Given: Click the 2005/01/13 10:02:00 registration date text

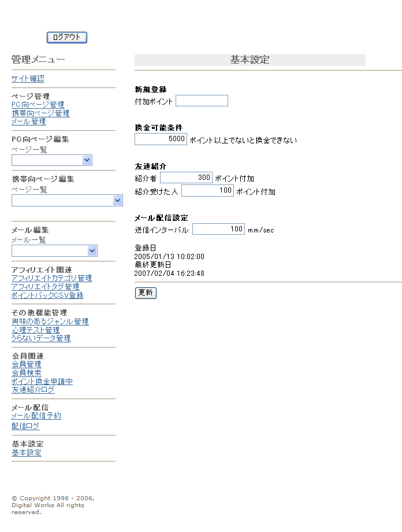Looking at the screenshot, I should 169,257.
